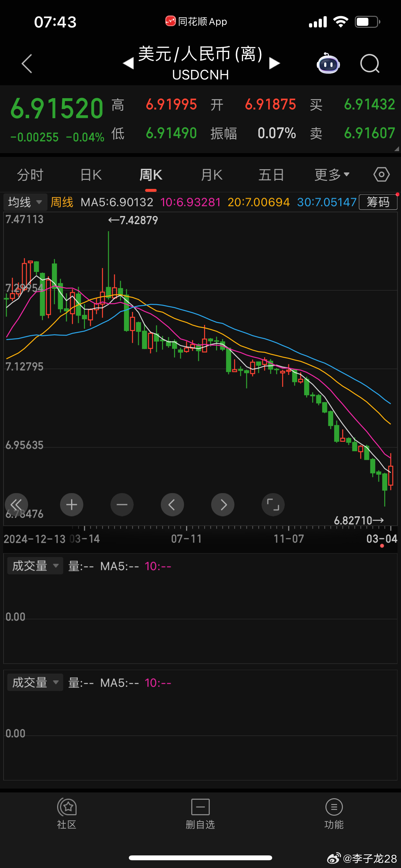The width and height of the screenshot is (401, 868).
Task: Move chart right one candle
Action: pyautogui.click(x=223, y=504)
